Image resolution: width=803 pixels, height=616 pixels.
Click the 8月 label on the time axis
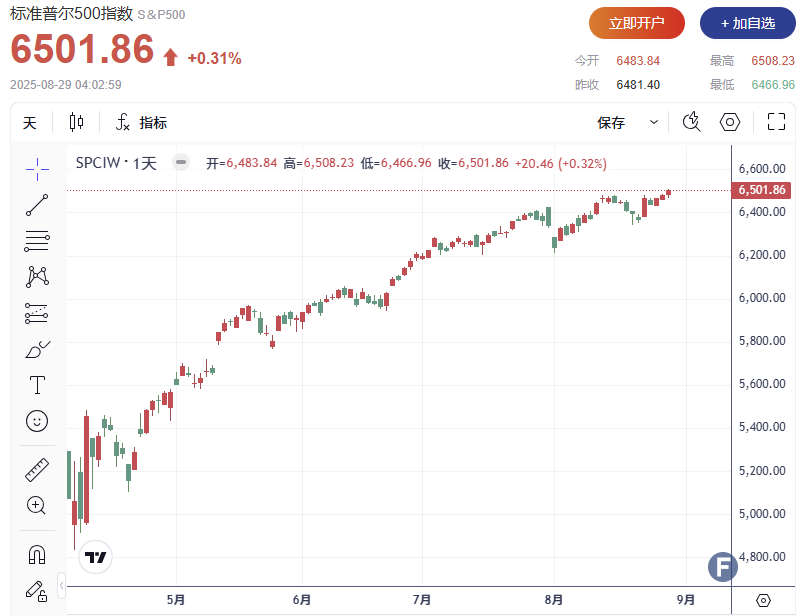554,600
